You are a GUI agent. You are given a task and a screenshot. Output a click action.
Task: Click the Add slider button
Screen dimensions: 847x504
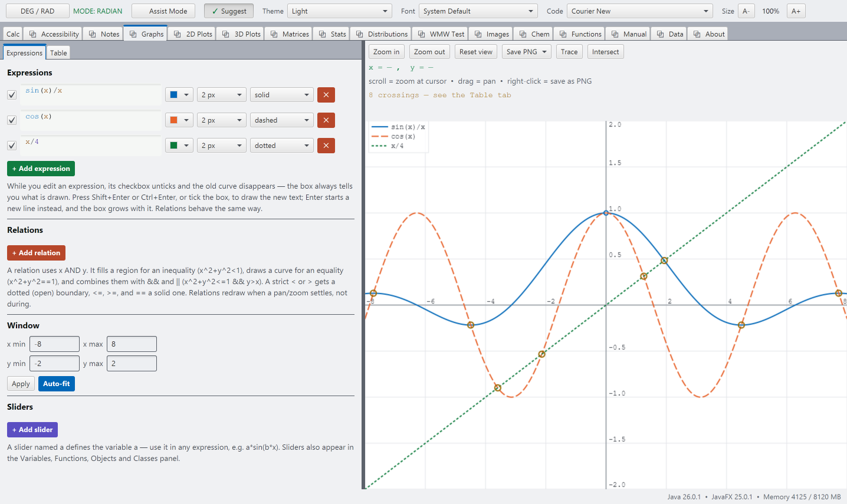pyautogui.click(x=32, y=430)
